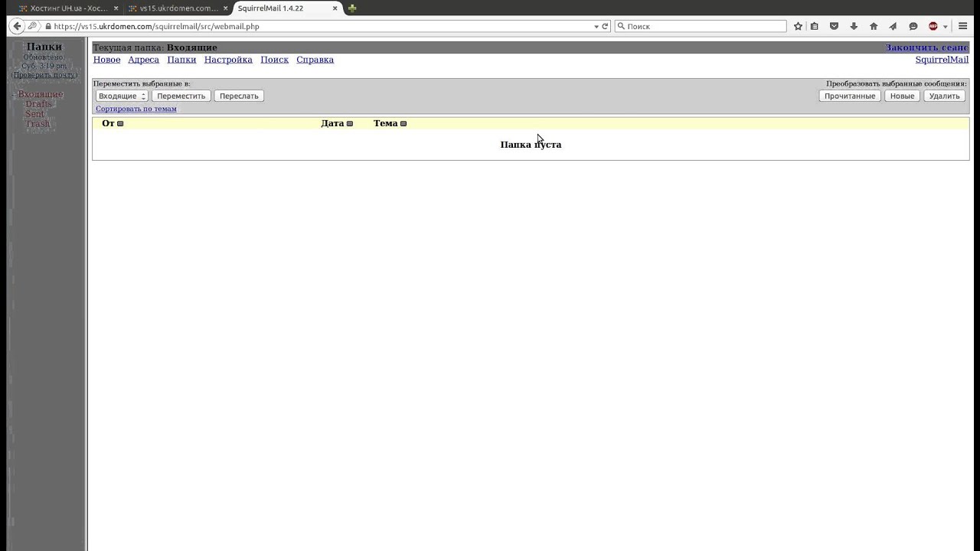Open the downloads arrow icon

pos(854,26)
